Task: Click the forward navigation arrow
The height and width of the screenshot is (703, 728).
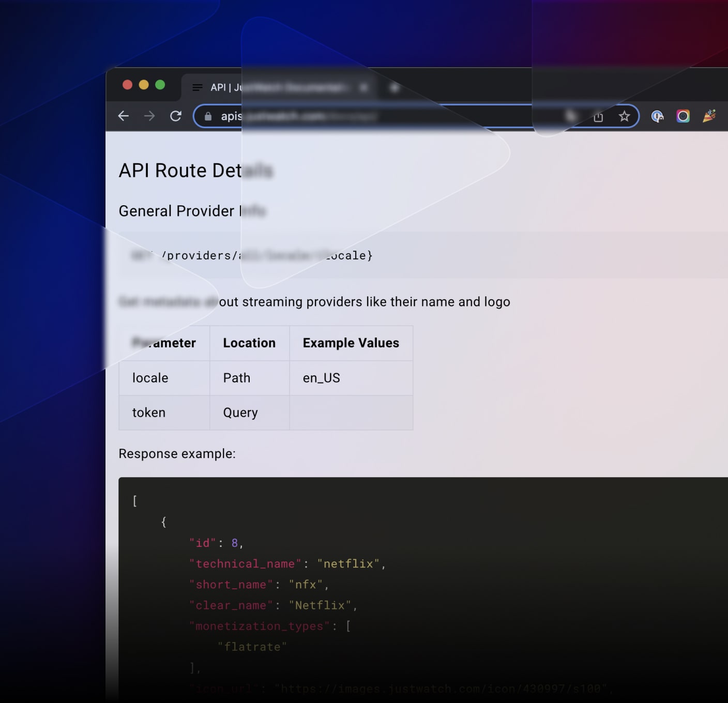Action: click(149, 116)
